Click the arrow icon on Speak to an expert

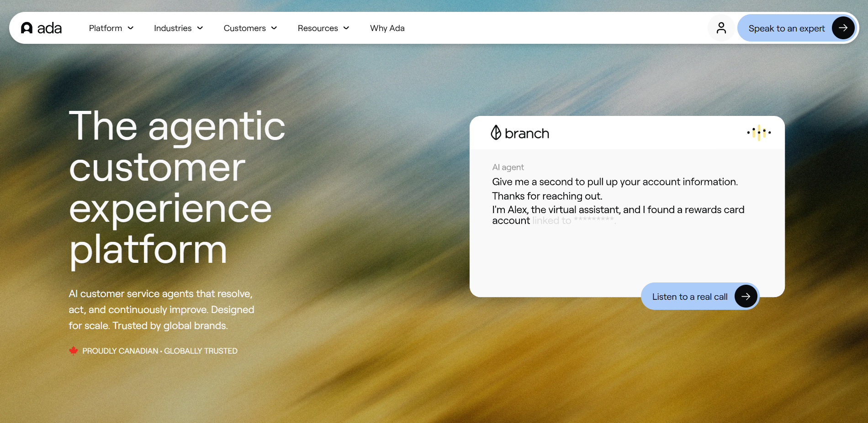[843, 28]
